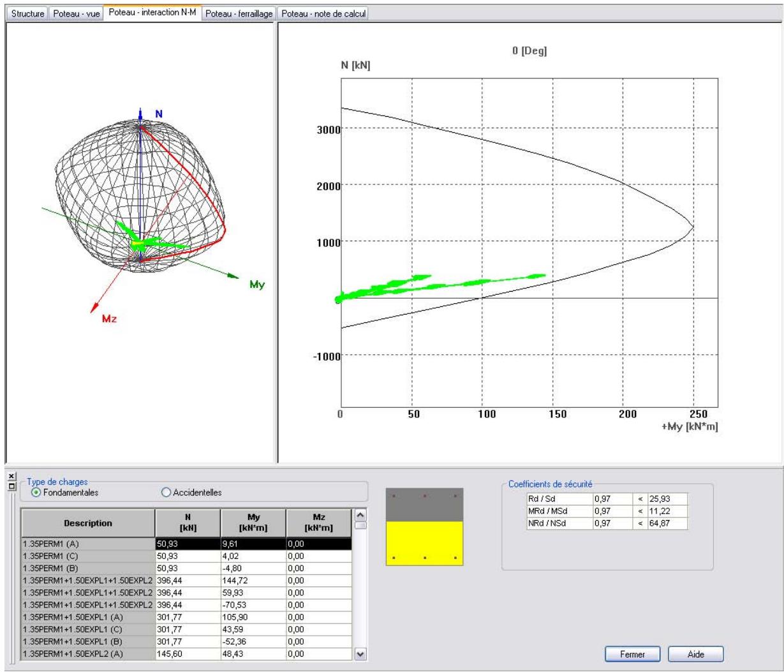Select the Poteau - interaction N-M tab
Screen dimensions: 784x672
152,12
